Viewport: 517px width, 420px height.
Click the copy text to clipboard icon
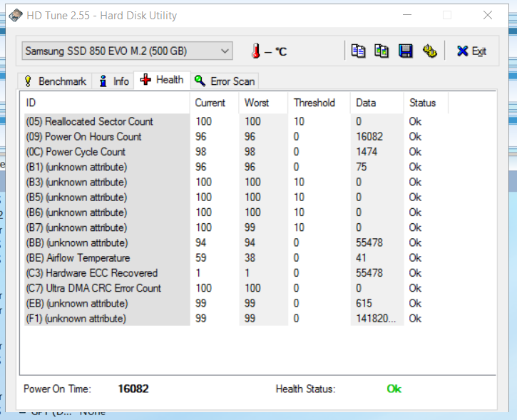tap(358, 51)
